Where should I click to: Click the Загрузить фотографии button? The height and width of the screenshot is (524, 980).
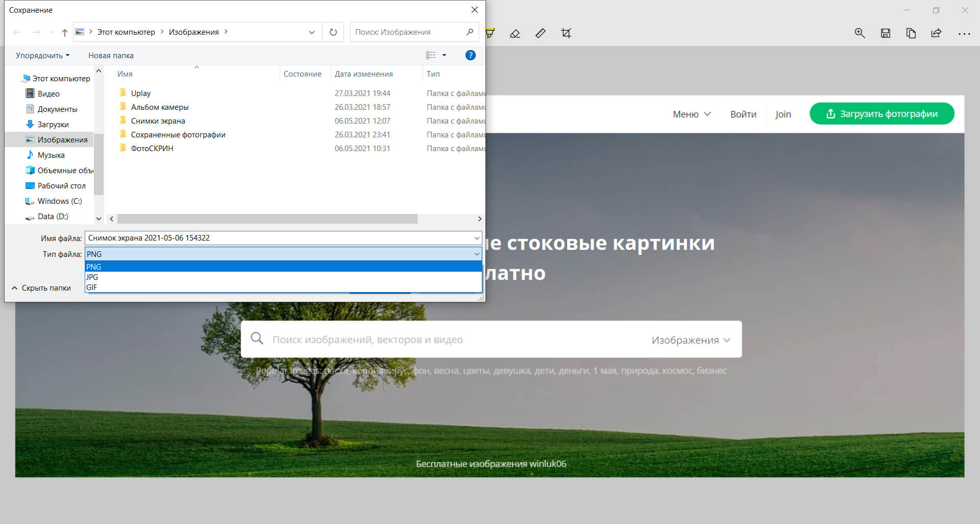881,113
